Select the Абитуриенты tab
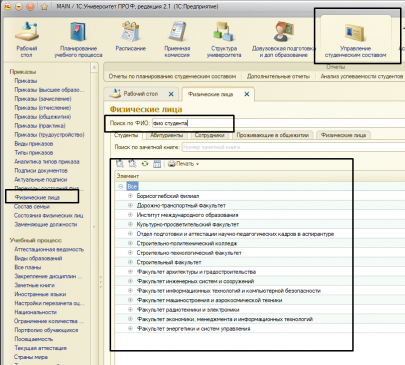 [x=167, y=135]
